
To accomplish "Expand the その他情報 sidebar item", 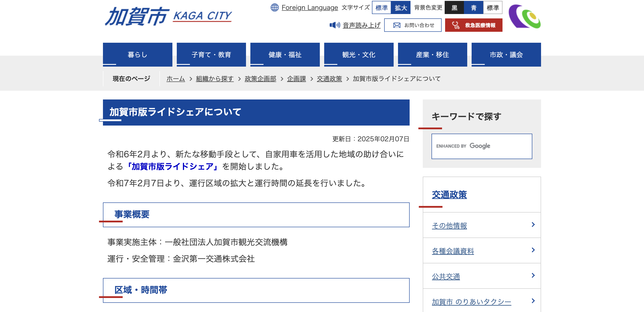I will (x=449, y=225).
